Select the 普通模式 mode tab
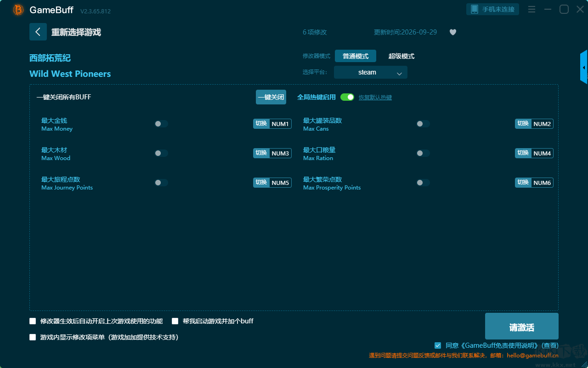The height and width of the screenshot is (368, 588). click(x=356, y=56)
